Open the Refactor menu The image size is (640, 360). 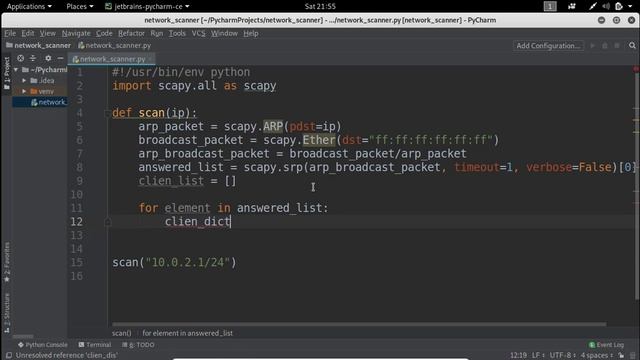click(x=131, y=33)
